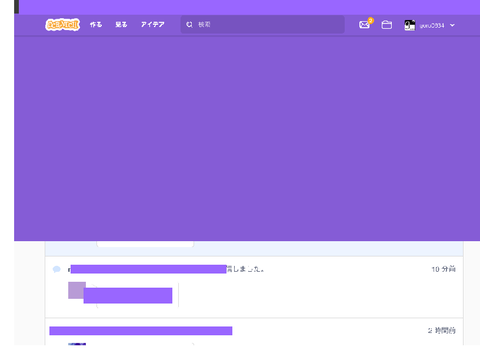Open the アイデア menu item
480x360 pixels.
click(x=153, y=24)
